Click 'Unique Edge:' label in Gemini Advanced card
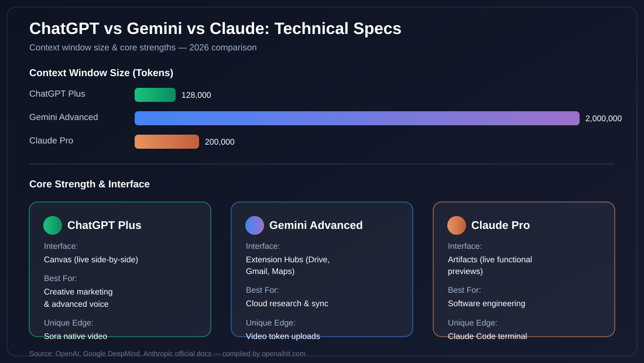This screenshot has height=363, width=644. click(270, 323)
